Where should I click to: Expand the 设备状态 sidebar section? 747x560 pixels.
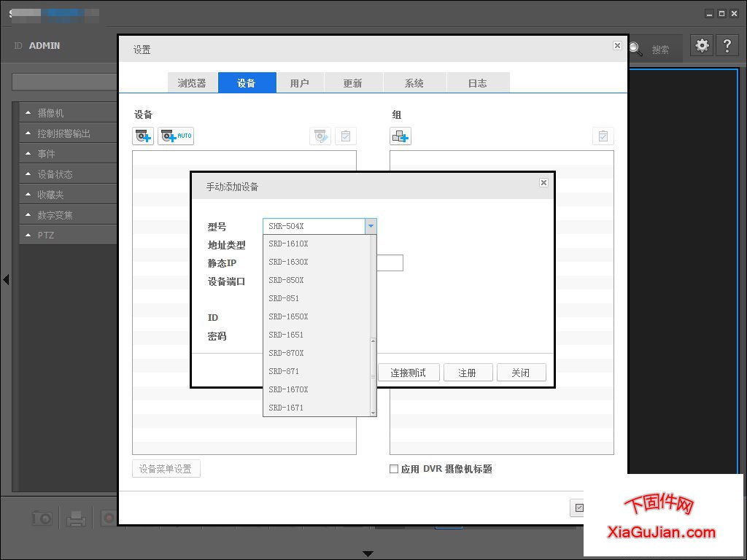[68, 174]
